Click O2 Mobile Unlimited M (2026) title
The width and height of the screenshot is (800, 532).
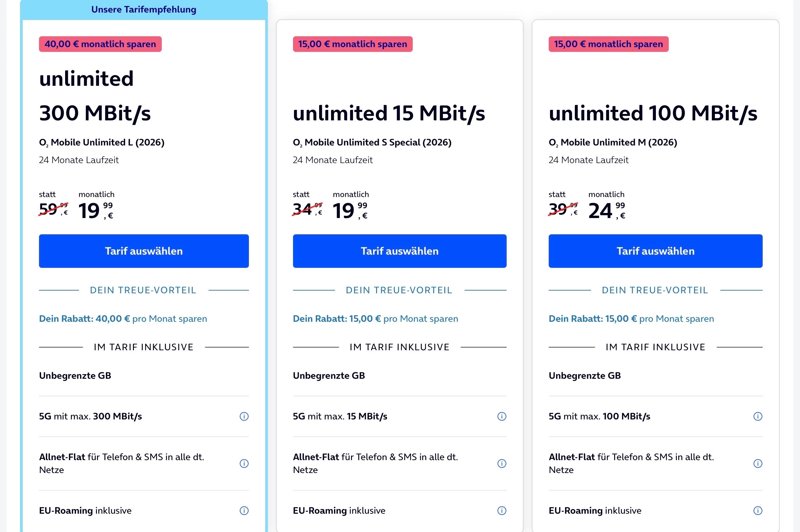613,142
